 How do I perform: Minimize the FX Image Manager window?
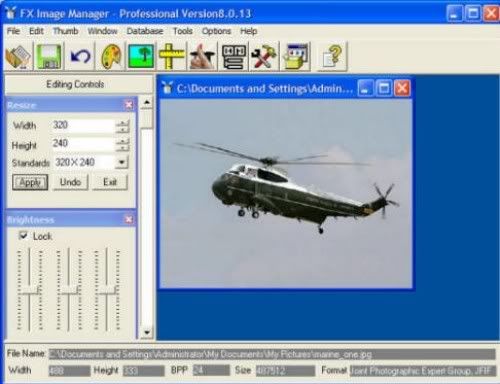pyautogui.click(x=454, y=13)
